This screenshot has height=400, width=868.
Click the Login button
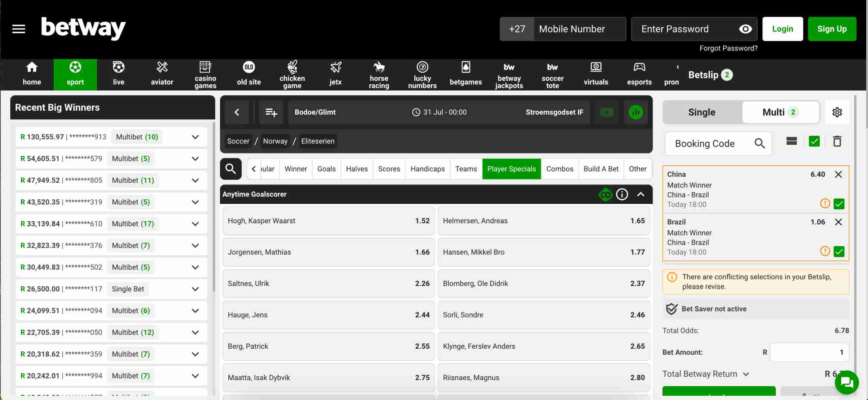coord(783,29)
